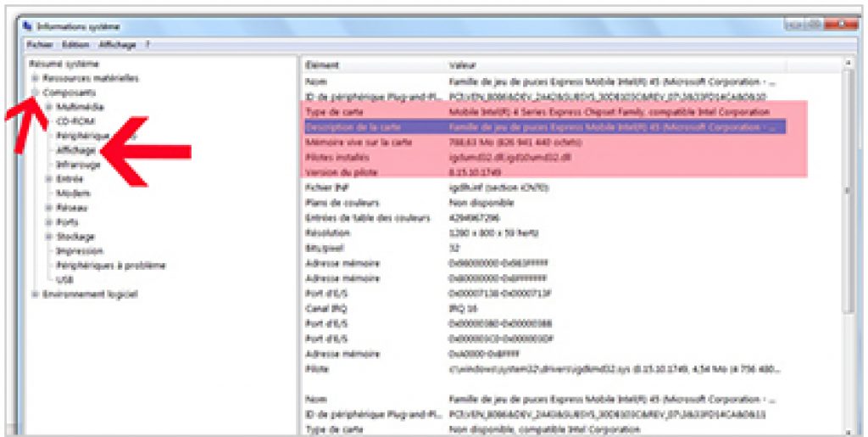
Task: Click the Élément column header
Action: [x=322, y=64]
